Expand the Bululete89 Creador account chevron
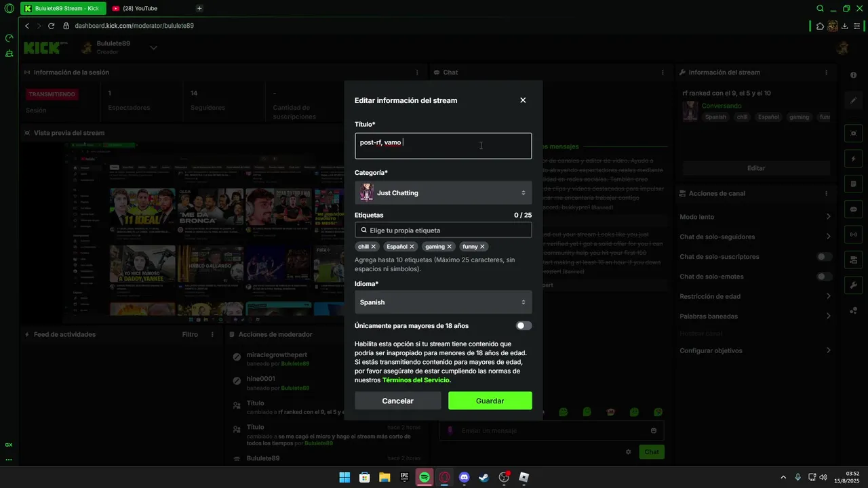This screenshot has width=868, height=488. 154,47
